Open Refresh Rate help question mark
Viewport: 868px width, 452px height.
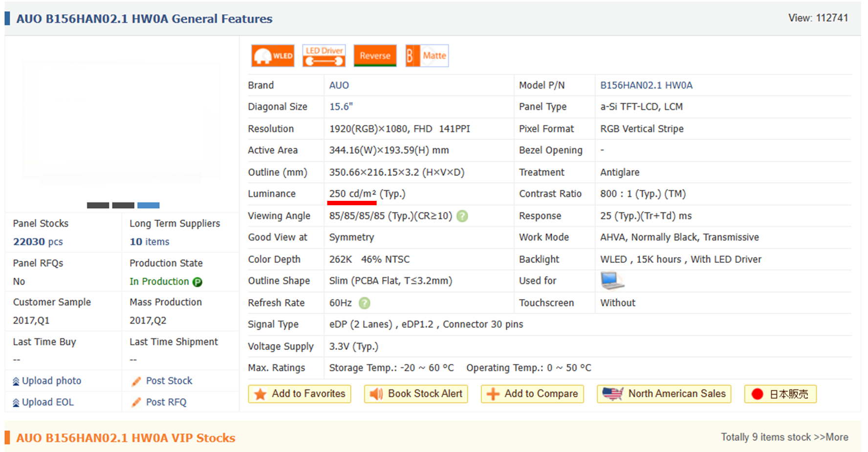(x=365, y=303)
